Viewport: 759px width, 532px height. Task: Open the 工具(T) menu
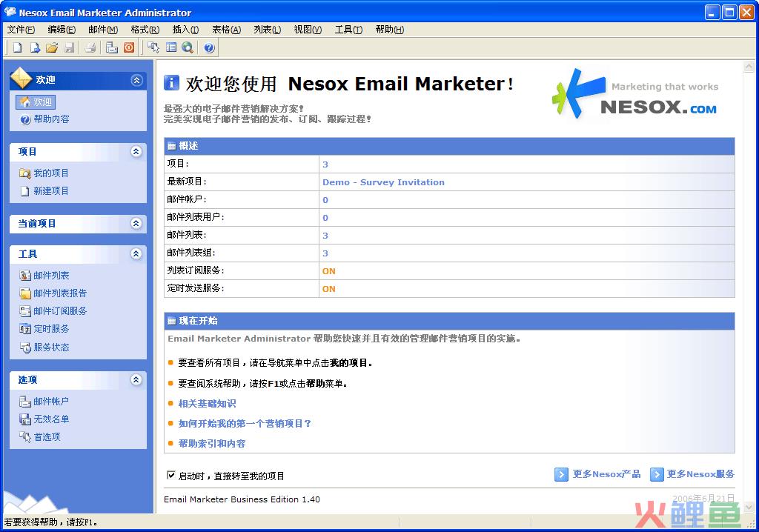(x=348, y=30)
